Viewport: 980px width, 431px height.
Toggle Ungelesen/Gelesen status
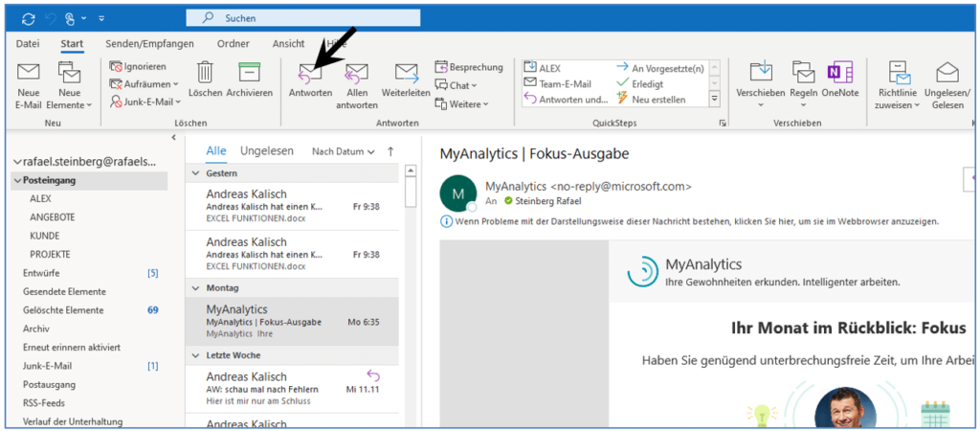(947, 85)
